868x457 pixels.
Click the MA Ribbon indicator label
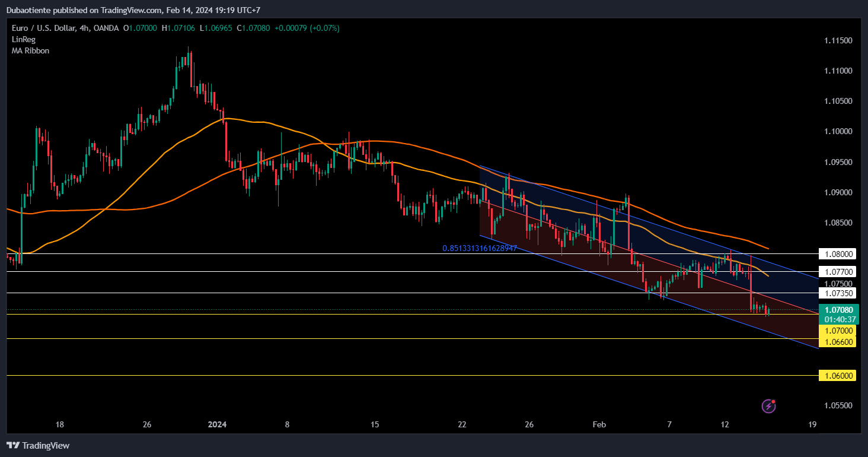point(31,50)
